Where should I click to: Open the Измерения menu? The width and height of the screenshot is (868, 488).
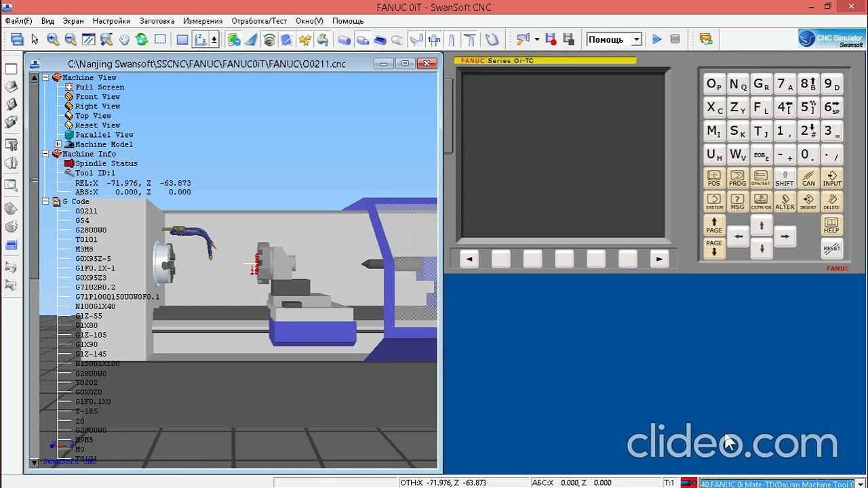tap(203, 21)
